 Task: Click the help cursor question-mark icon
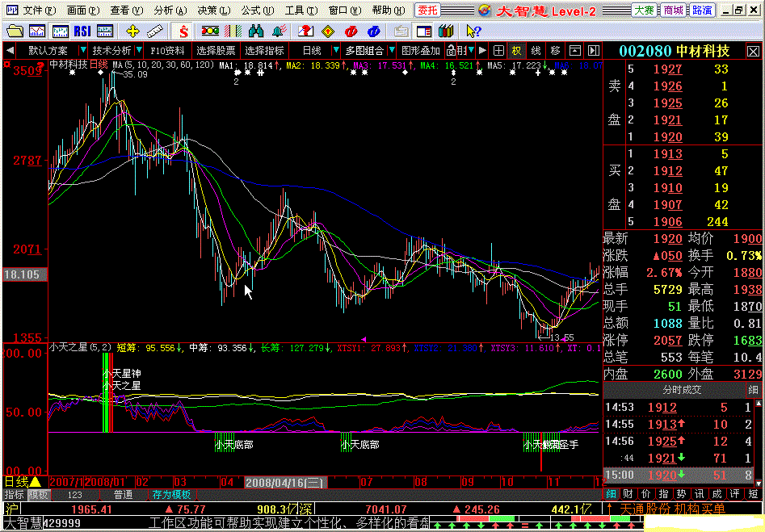tap(473, 31)
